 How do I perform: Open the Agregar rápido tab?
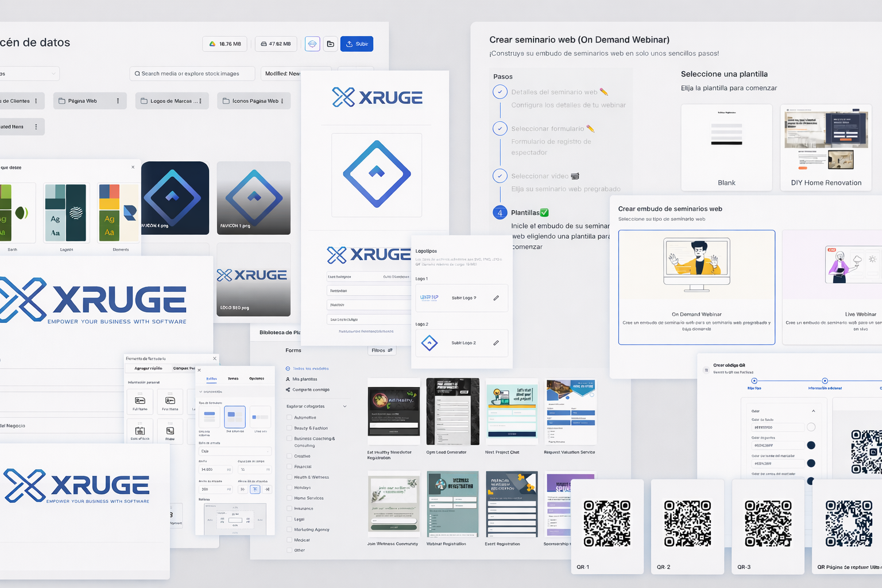click(148, 368)
